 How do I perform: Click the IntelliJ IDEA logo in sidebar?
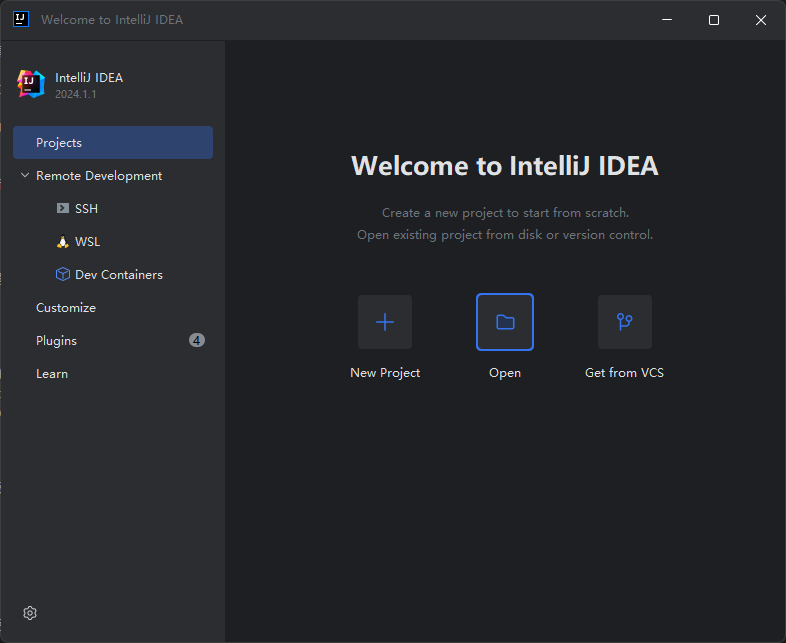(32, 84)
